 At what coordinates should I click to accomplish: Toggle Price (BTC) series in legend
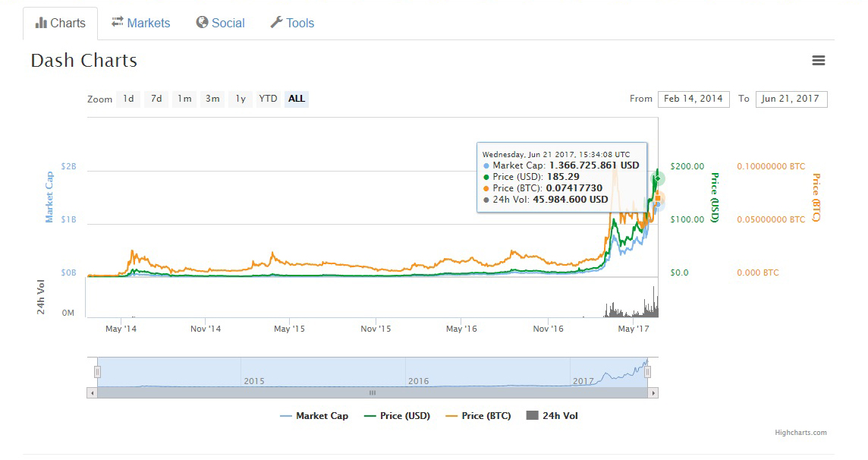[x=478, y=416]
